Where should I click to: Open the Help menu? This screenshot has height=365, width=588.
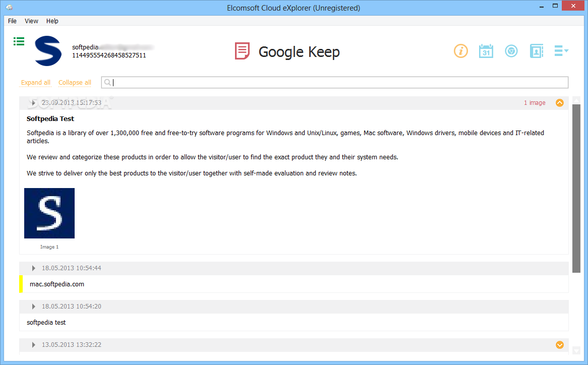[52, 21]
